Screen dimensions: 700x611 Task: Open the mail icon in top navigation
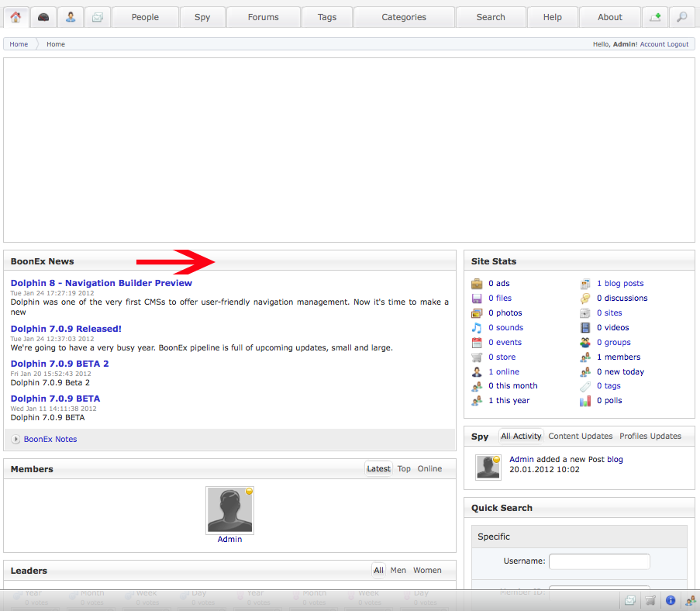coord(97,17)
